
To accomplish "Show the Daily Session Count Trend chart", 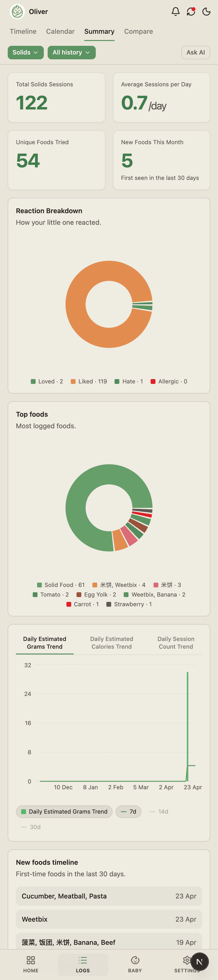I will (x=175, y=643).
